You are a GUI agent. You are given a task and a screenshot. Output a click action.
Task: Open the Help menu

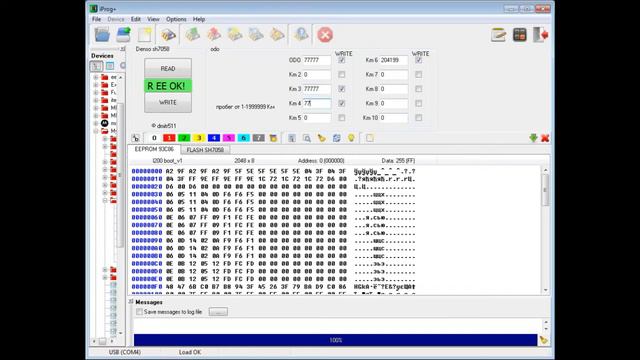[199, 19]
